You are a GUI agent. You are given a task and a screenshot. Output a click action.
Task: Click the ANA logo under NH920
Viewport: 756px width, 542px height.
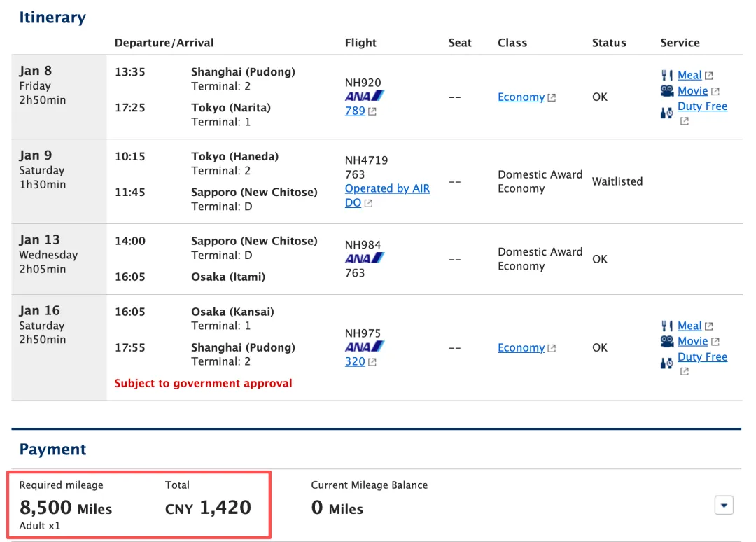pyautogui.click(x=365, y=96)
